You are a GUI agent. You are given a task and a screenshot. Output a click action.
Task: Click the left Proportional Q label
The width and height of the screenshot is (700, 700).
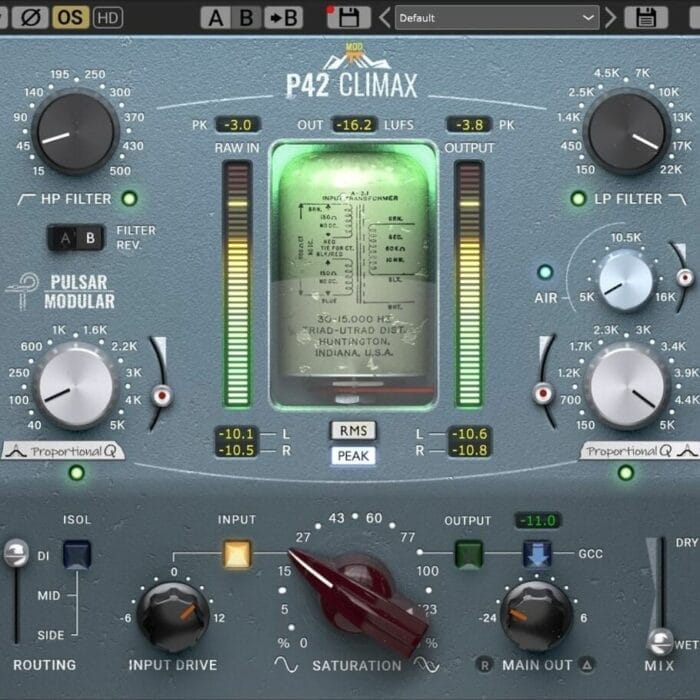click(63, 451)
